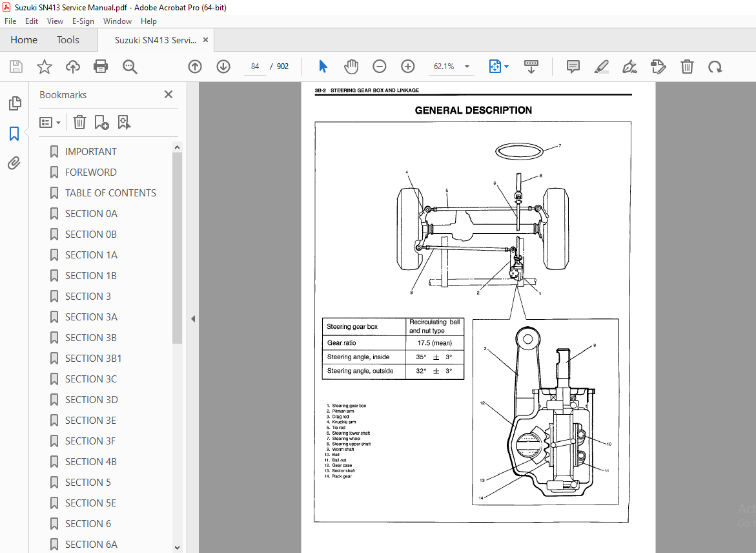Image resolution: width=756 pixels, height=553 pixels.
Task: Go to SECTION 4B bookmark
Action: pyautogui.click(x=90, y=462)
